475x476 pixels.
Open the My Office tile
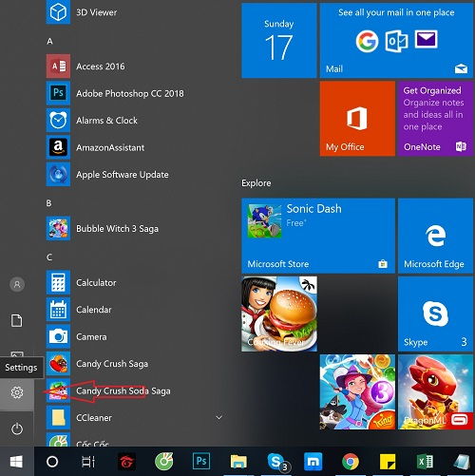coord(357,119)
